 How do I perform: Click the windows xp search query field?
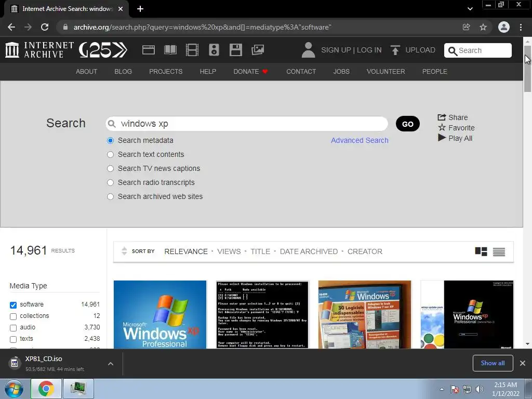click(x=247, y=124)
